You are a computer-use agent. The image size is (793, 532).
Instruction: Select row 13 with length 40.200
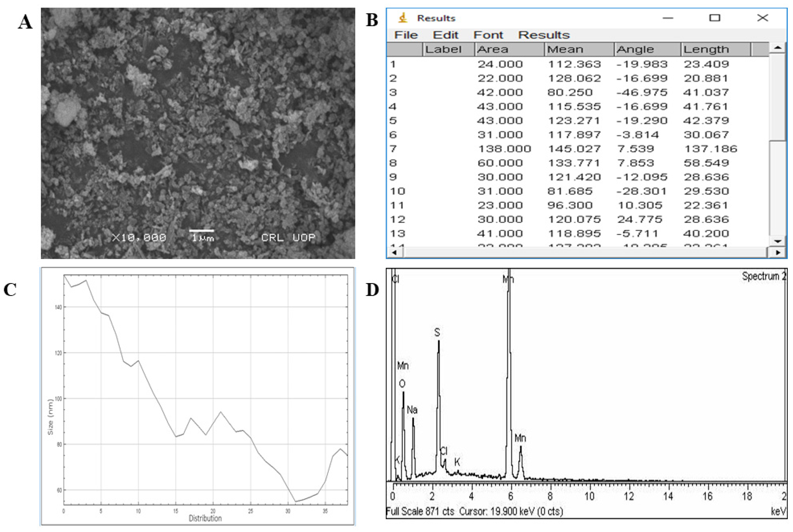(x=578, y=233)
